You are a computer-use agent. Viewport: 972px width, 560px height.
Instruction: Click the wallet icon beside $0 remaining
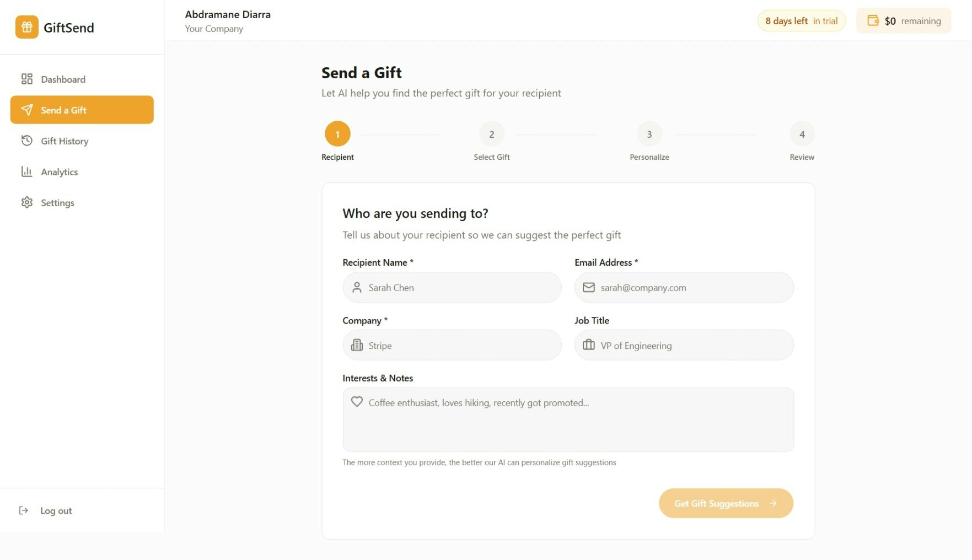[x=873, y=21]
